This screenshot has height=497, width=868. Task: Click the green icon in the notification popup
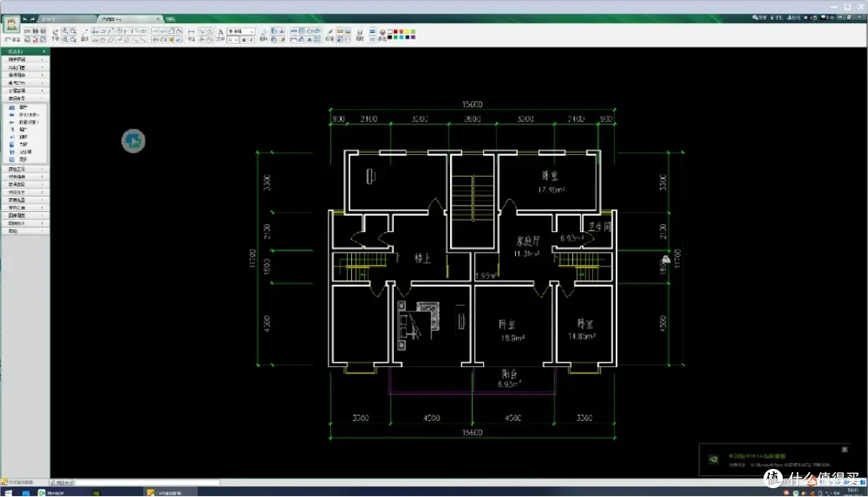(714, 458)
